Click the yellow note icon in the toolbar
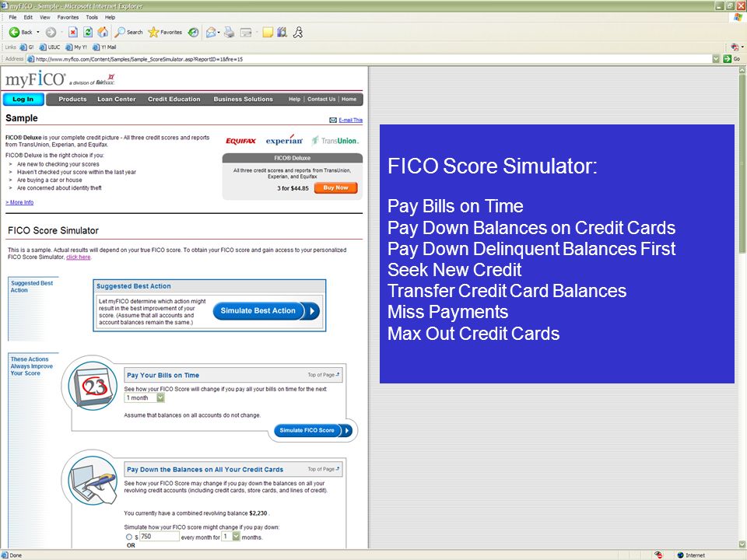This screenshot has width=747, height=560. 268,33
